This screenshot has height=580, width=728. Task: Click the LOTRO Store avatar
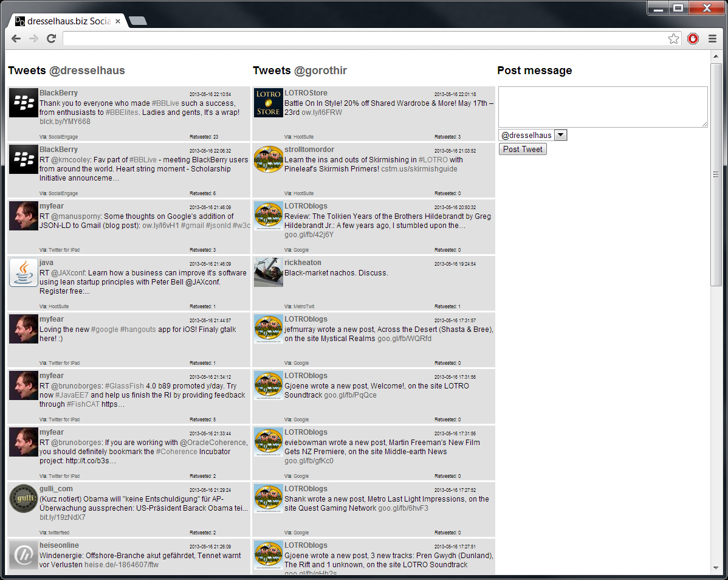click(x=269, y=103)
